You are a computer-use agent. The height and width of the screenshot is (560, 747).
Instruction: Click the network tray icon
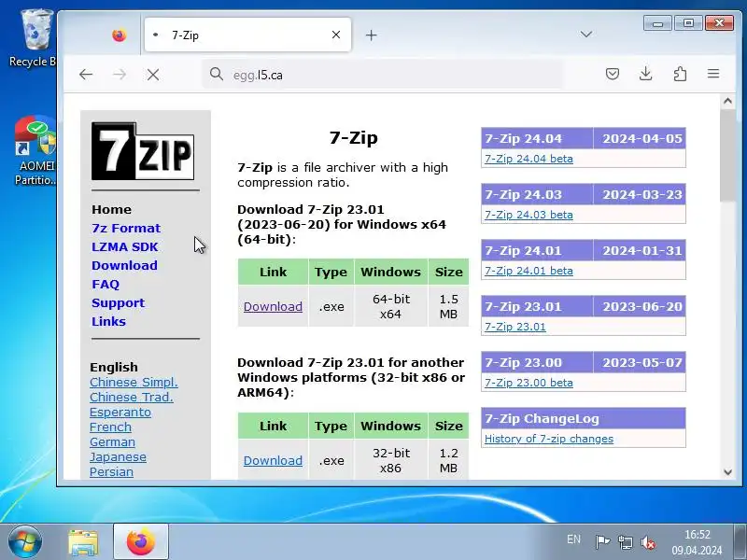click(625, 542)
